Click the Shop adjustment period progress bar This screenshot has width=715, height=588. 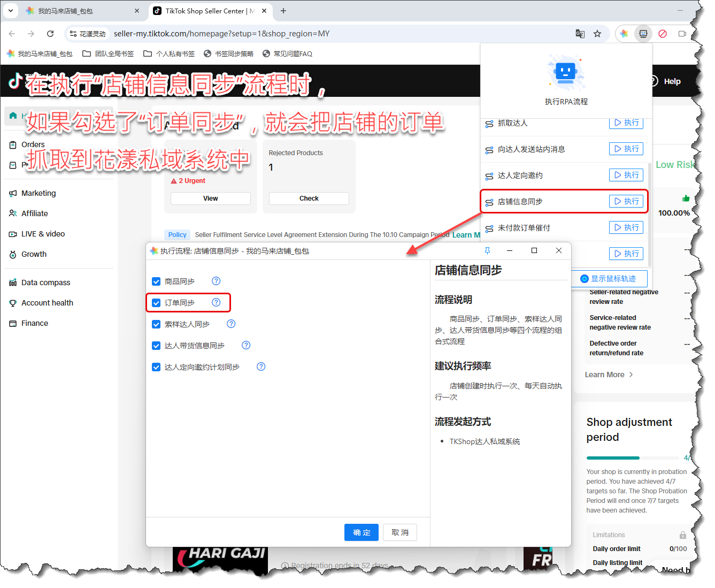pyautogui.click(x=633, y=458)
